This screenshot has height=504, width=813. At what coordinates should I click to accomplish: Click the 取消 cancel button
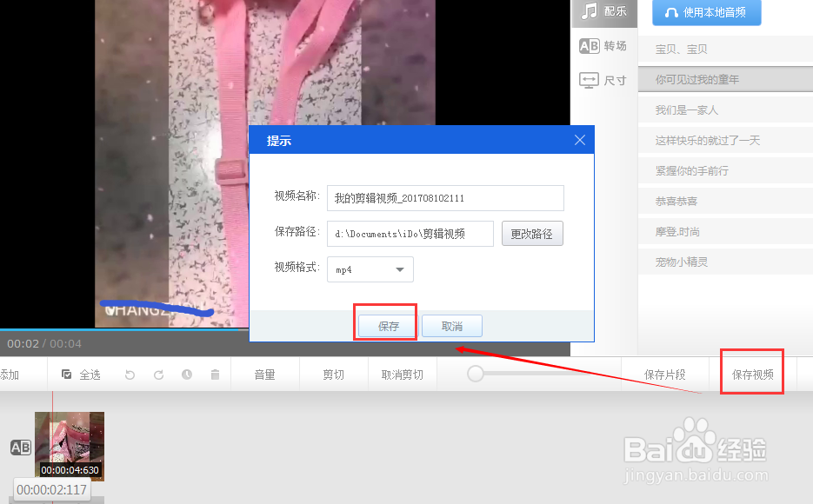(x=451, y=325)
